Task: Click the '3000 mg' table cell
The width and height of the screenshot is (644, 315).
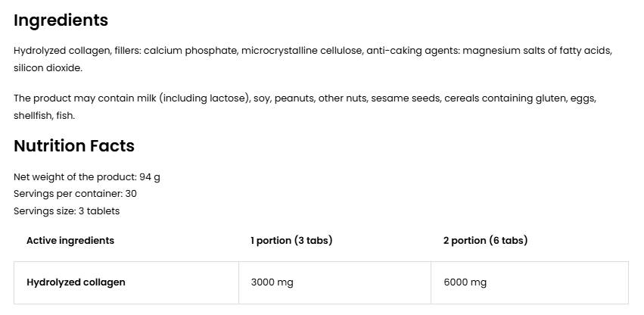Action: [x=272, y=282]
